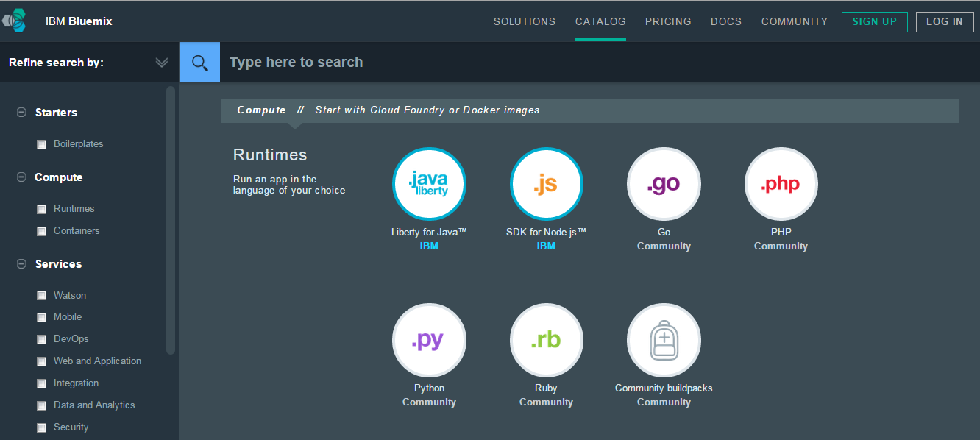Open the COMMUNITY menu item
This screenshot has height=440, width=980.
795,21
